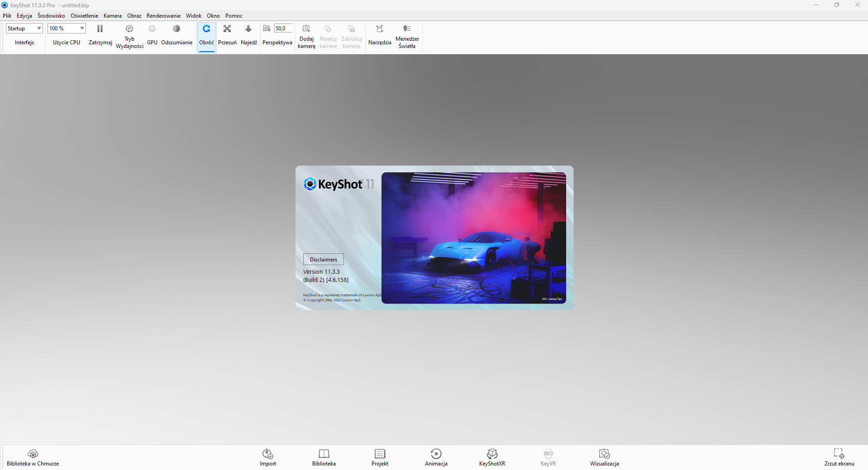Image resolution: width=868 pixels, height=470 pixels.
Task: Restore down the KeyShot window
Action: pos(837,5)
